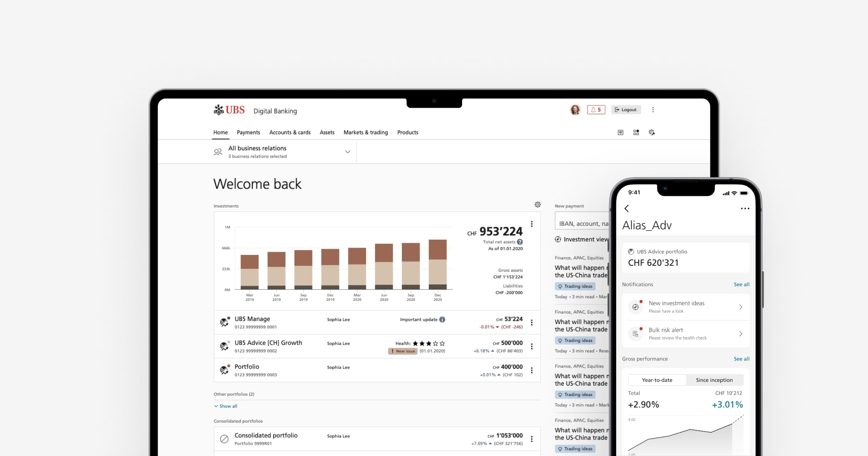Viewport: 868px width, 456px height.
Task: Open the Investments widget settings gear
Action: (537, 205)
